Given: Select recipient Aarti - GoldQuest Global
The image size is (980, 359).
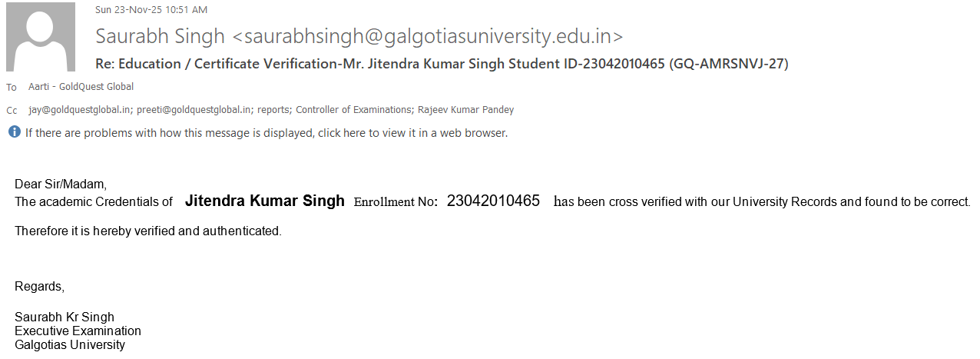Looking at the screenshot, I should [x=81, y=87].
